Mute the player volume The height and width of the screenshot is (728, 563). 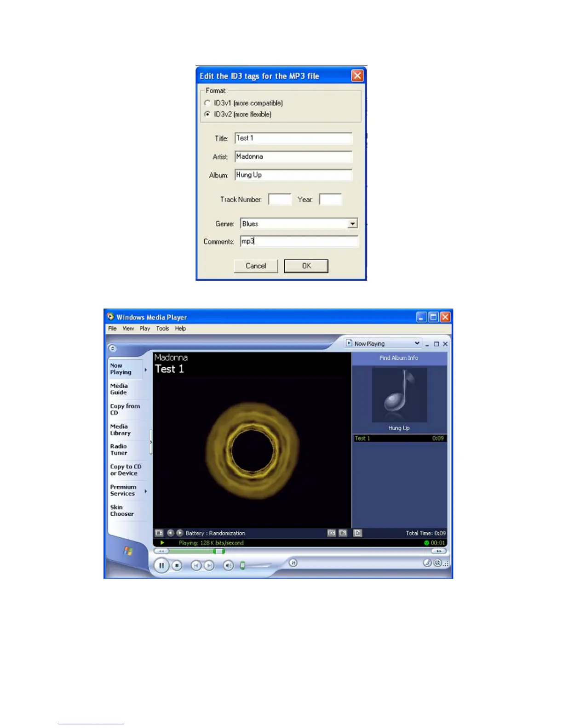coord(228,565)
